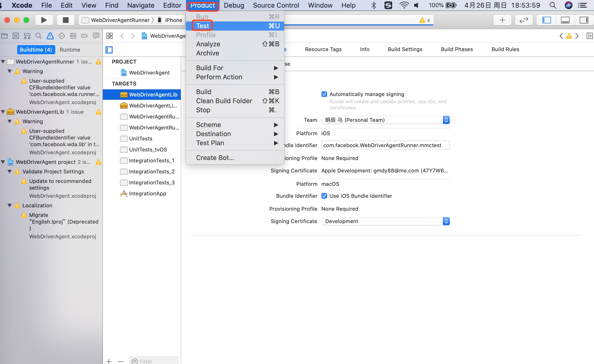Click the Bundle Identifier text field

385,145
